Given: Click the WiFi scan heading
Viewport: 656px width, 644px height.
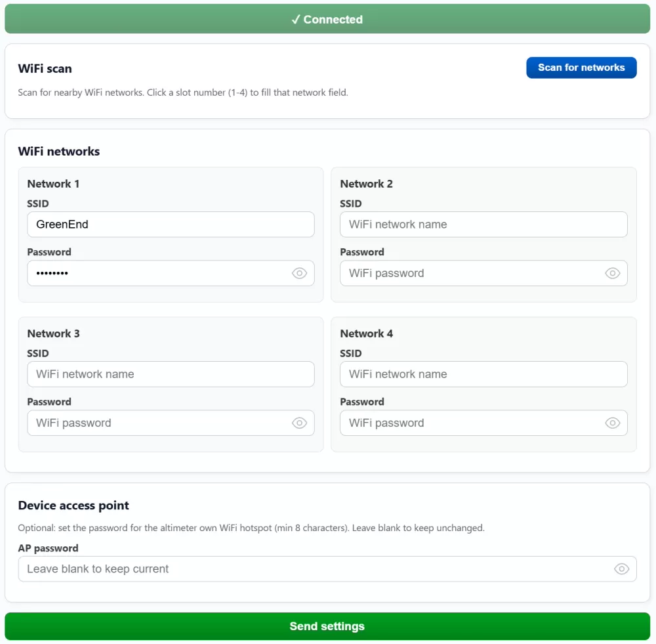Looking at the screenshot, I should pyautogui.click(x=45, y=68).
